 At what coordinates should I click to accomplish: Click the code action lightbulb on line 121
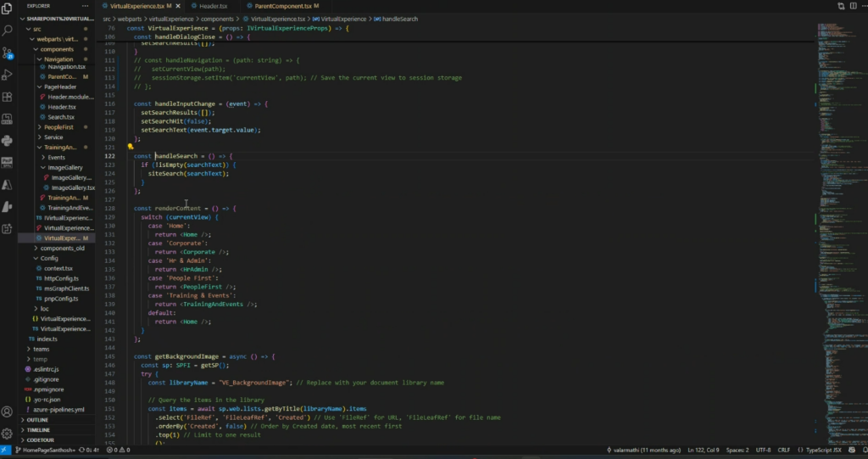coord(130,147)
